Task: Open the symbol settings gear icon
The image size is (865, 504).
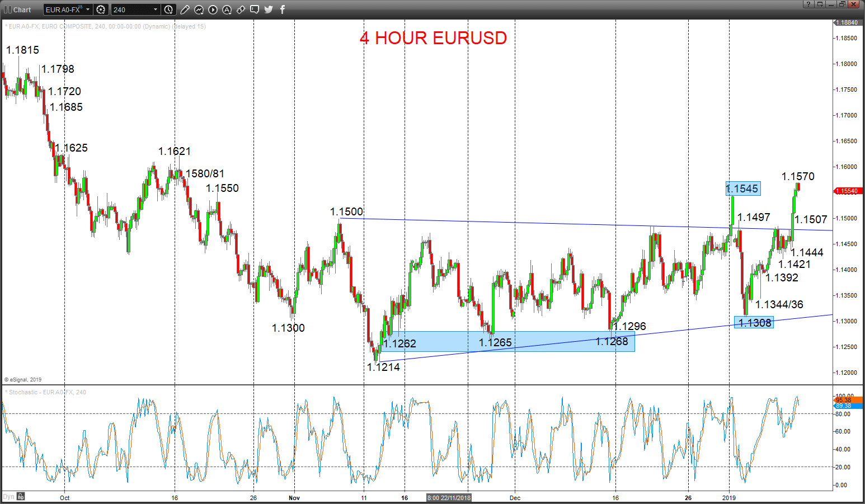Action: tap(101, 10)
